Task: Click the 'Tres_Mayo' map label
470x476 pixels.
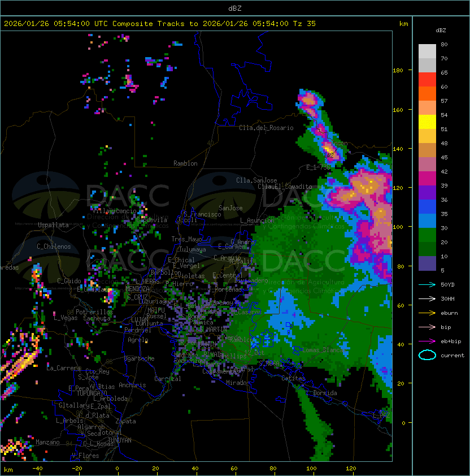Action: 186,239
